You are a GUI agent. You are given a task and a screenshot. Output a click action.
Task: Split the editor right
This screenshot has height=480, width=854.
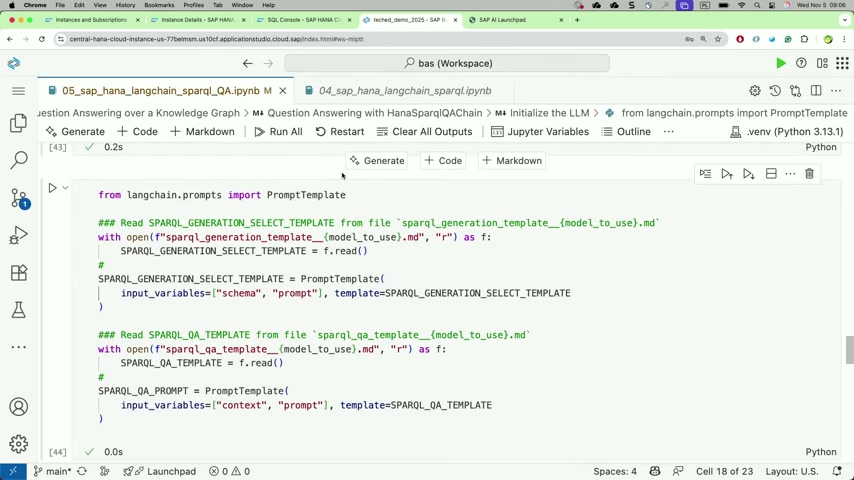point(816,91)
